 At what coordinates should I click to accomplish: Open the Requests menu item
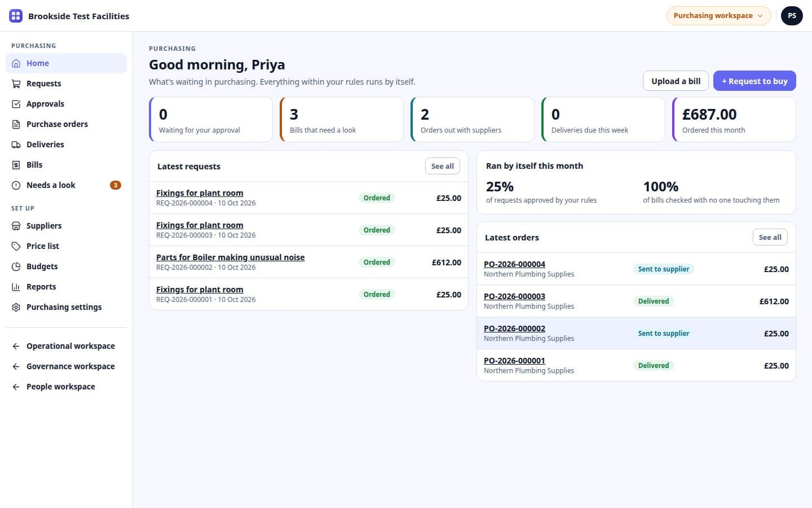66,84
